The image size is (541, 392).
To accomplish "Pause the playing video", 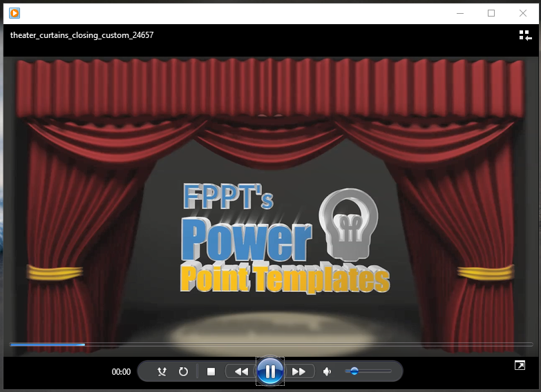I will 270,371.
